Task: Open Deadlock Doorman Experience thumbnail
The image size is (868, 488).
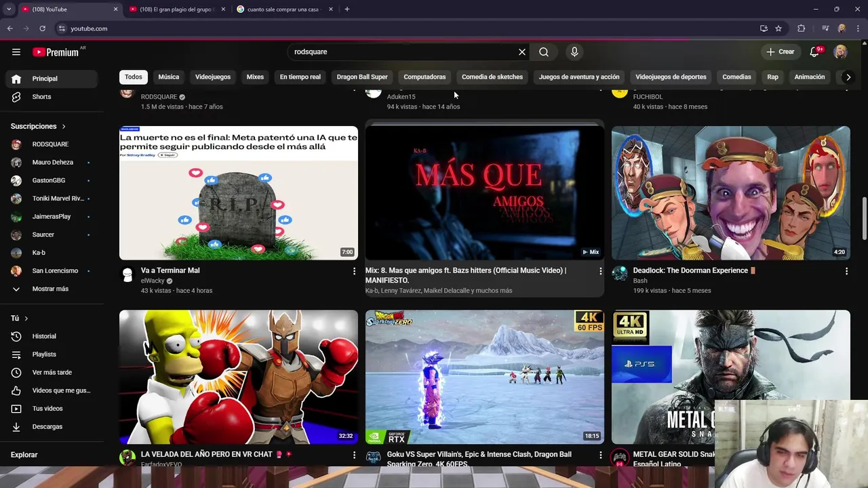Action: [731, 193]
